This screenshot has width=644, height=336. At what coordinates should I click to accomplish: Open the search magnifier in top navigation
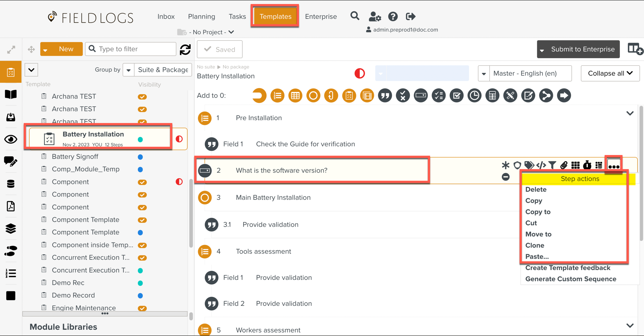[355, 16]
